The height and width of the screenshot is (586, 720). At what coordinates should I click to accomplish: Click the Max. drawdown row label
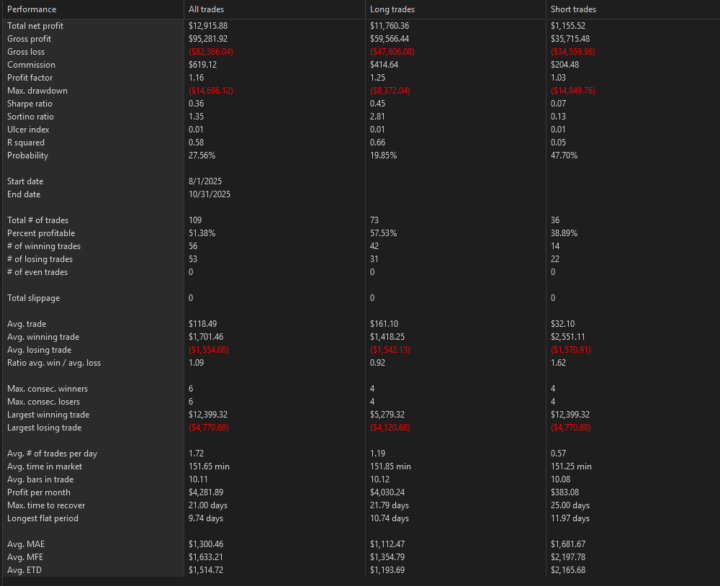[x=37, y=90]
